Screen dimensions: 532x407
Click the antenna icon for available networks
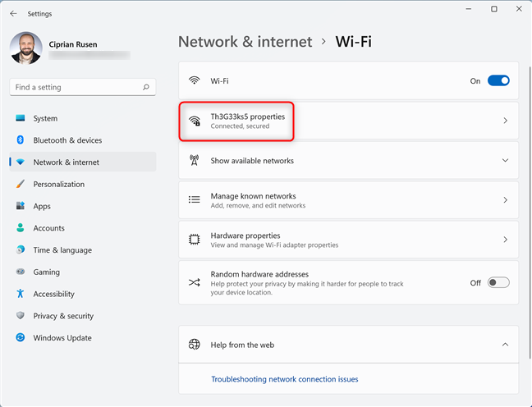coord(194,160)
